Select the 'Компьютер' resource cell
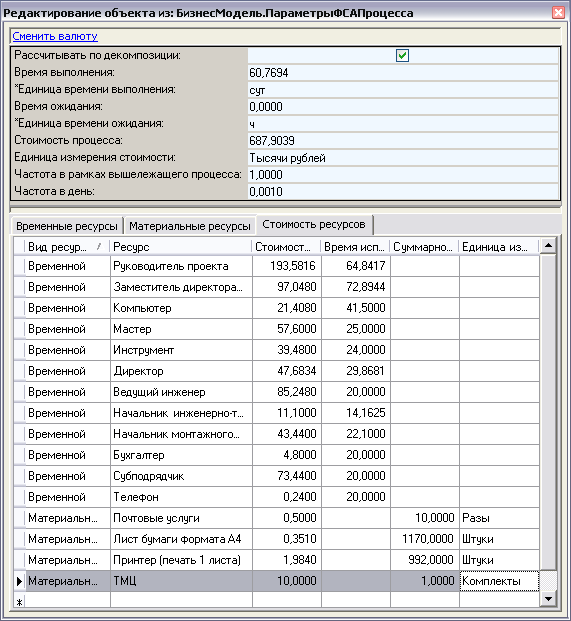The width and height of the screenshot is (571, 621). (x=181, y=308)
